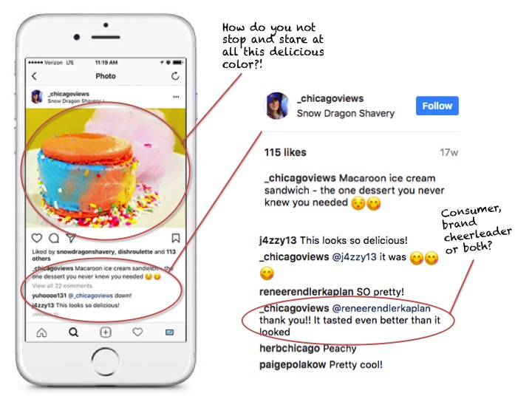
Task: Tap the new post plus icon
Action: (x=106, y=332)
